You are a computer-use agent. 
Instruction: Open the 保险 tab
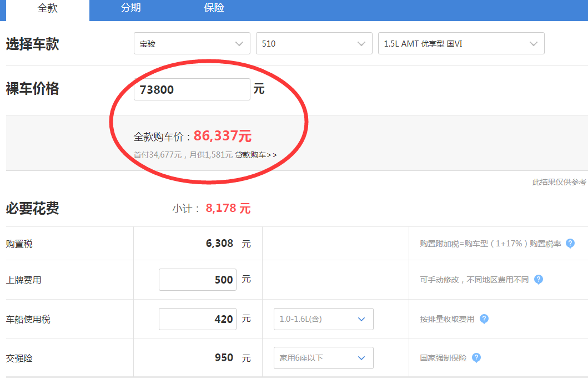click(214, 8)
